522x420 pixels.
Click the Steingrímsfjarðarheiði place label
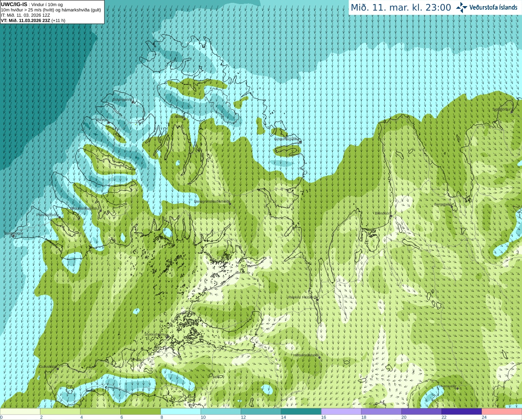[x=212, y=201]
